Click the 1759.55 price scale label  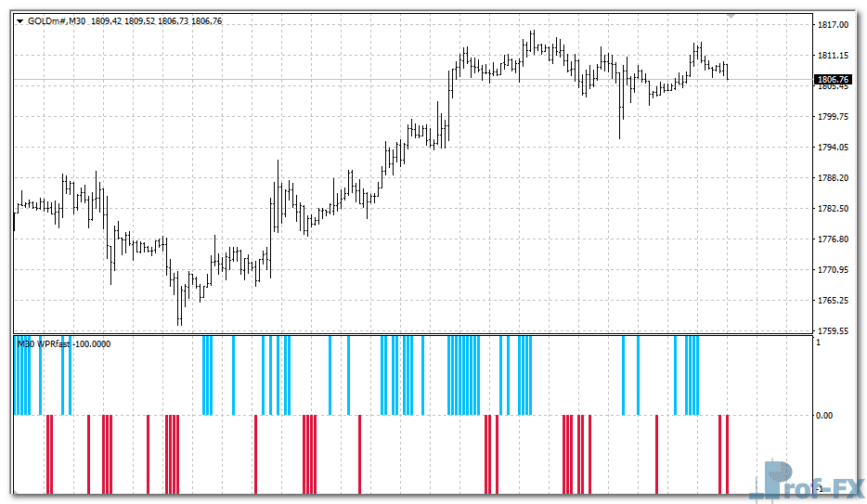[x=832, y=330]
